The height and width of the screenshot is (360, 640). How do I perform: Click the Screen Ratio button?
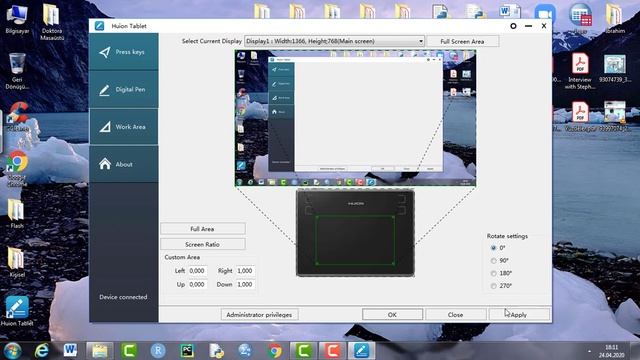202,244
